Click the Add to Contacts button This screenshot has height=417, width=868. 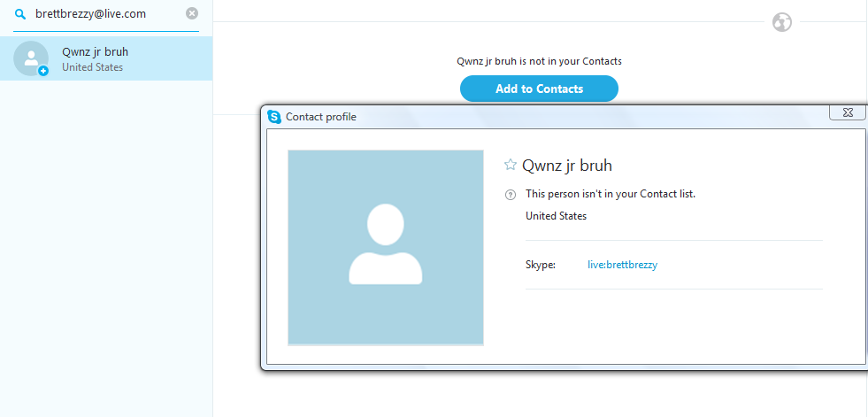pyautogui.click(x=539, y=89)
